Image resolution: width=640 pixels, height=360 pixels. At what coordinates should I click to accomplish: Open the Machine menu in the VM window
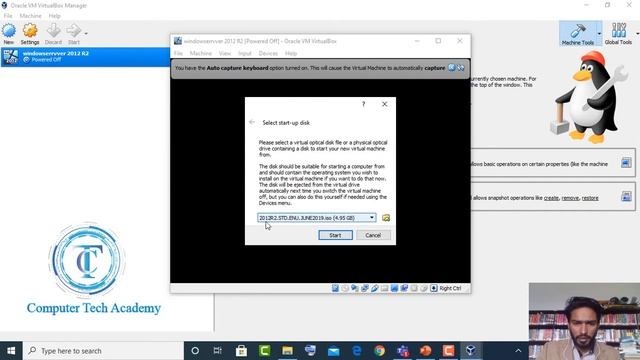tap(200, 53)
